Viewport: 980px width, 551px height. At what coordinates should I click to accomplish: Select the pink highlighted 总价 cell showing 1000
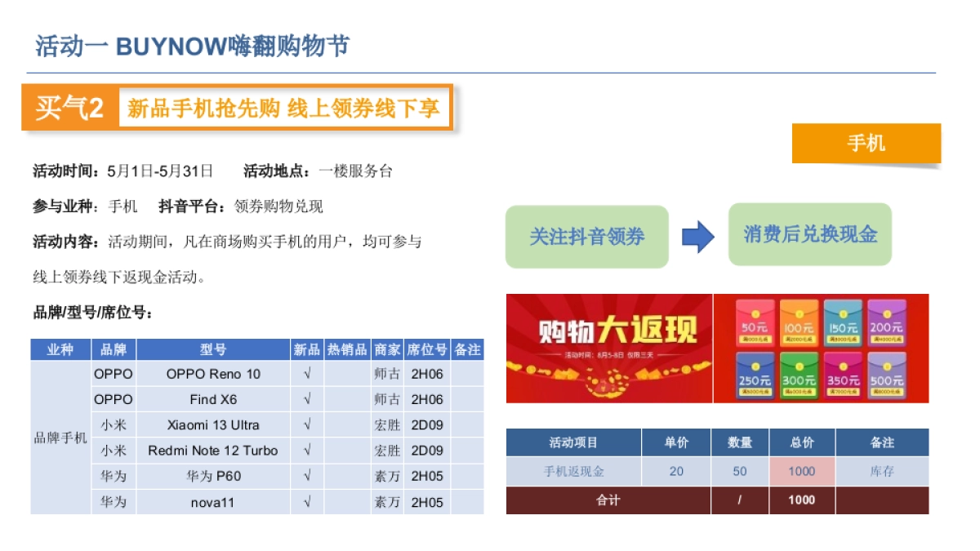click(802, 471)
